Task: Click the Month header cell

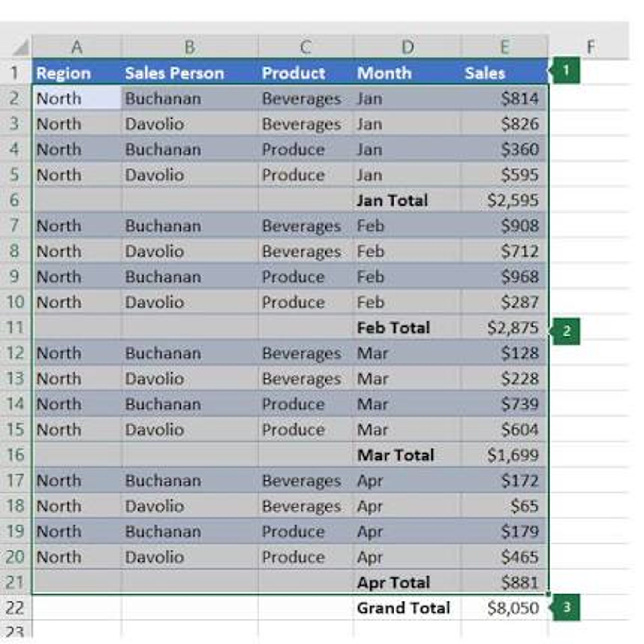Action: tap(407, 72)
